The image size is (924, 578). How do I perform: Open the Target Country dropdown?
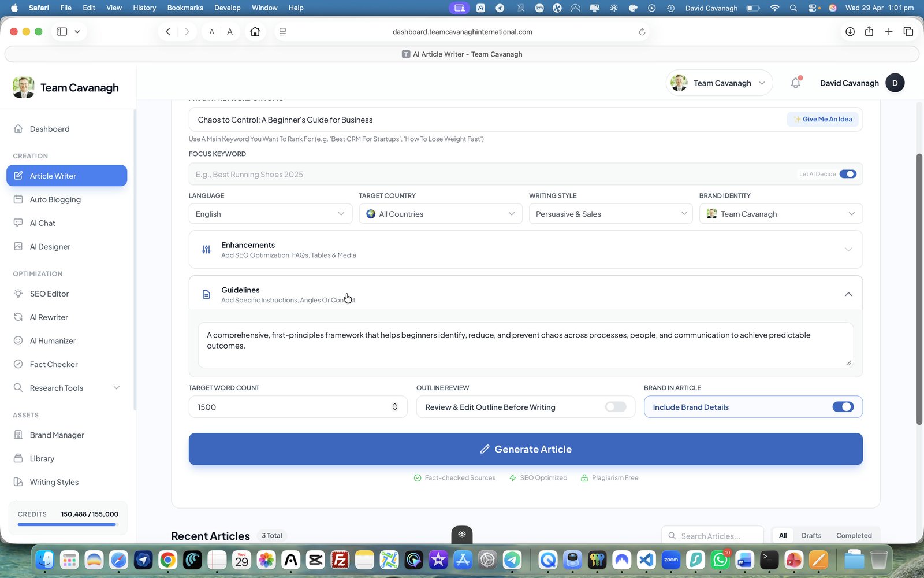441,214
